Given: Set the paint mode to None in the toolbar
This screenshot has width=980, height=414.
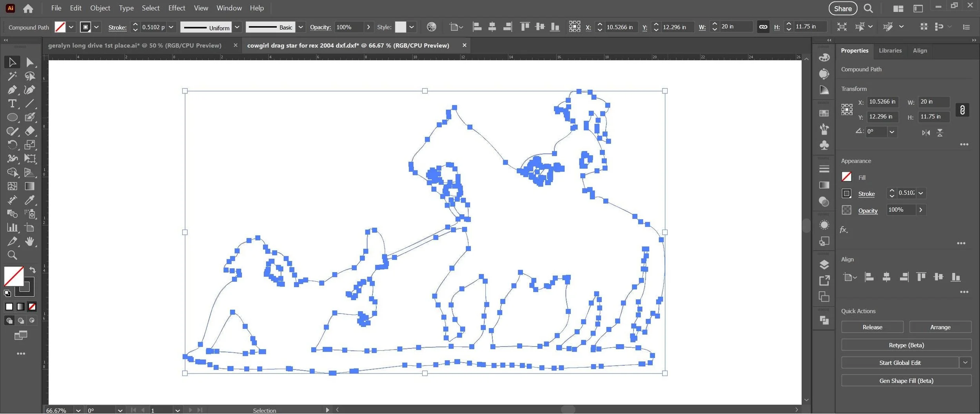Looking at the screenshot, I should pos(32,307).
